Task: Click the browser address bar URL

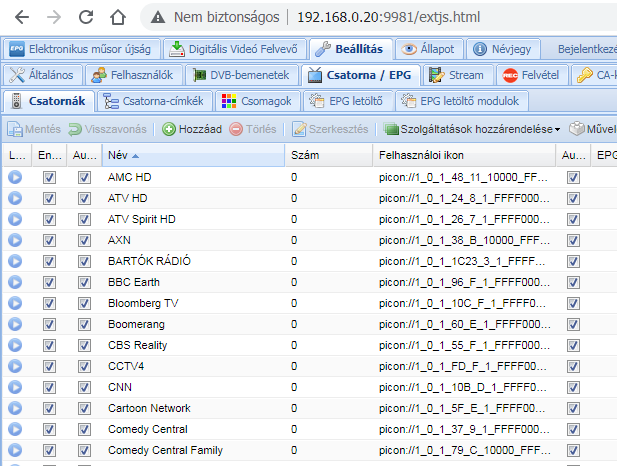Action: (388, 17)
